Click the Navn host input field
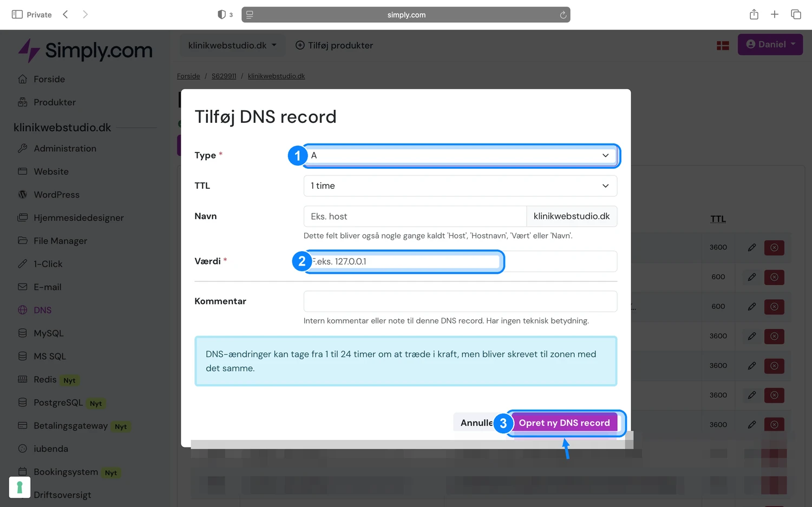The height and width of the screenshot is (507, 812). point(415,216)
